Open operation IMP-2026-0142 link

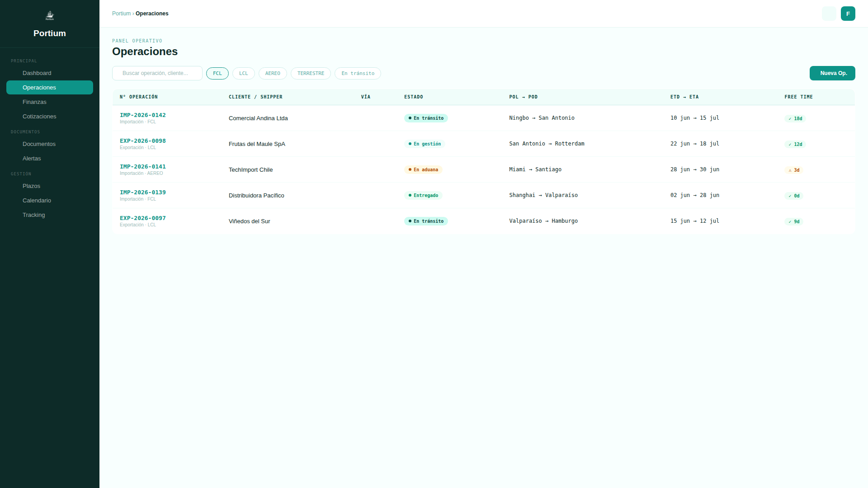coord(143,115)
